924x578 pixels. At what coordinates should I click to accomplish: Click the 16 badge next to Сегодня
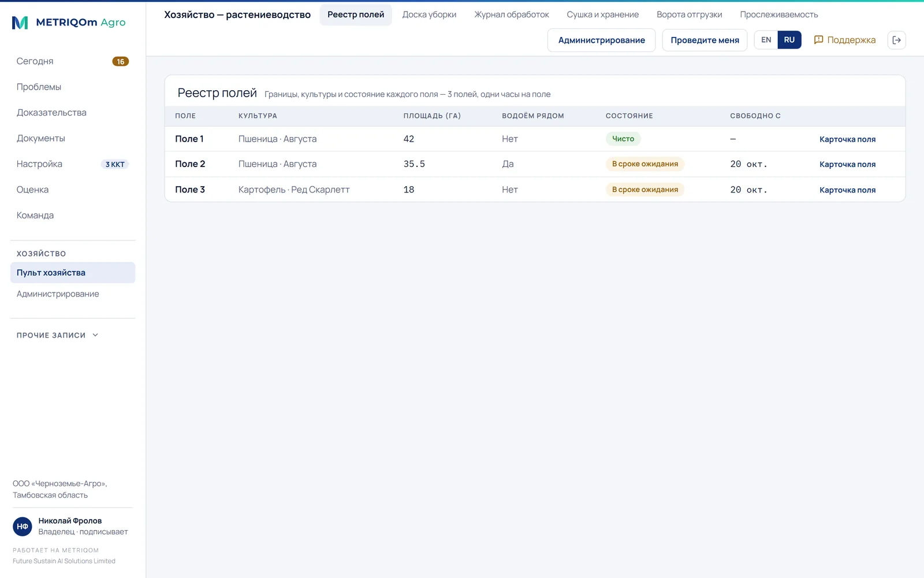pos(120,61)
